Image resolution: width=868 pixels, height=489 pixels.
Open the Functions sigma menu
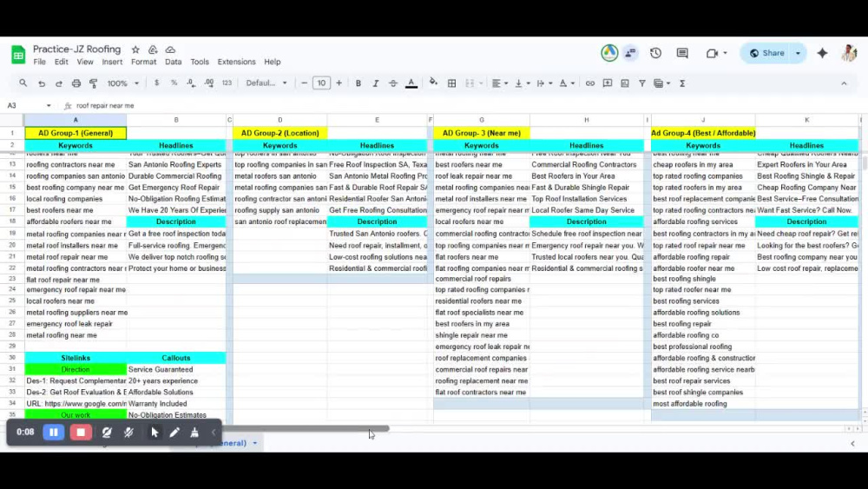tap(682, 83)
